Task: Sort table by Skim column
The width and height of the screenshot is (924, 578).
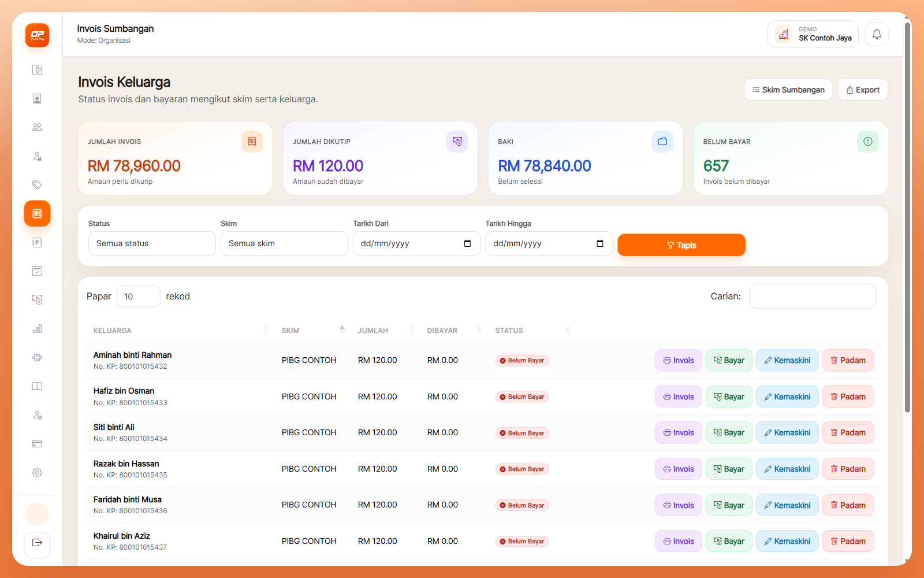Action: tap(312, 331)
